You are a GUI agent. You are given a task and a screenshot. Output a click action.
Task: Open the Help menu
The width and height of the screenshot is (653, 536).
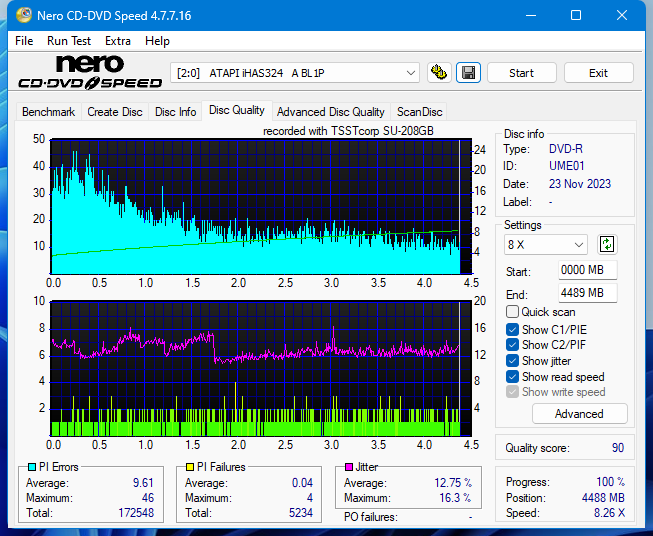pyautogui.click(x=157, y=41)
